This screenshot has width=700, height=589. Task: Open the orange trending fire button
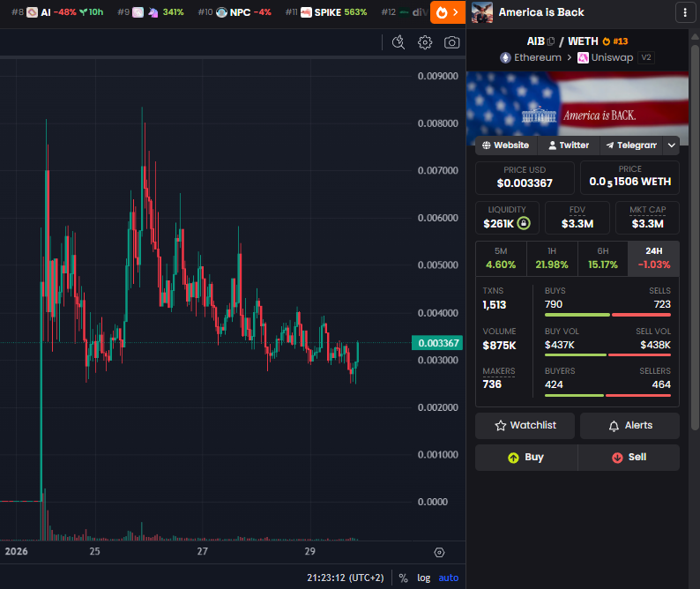tap(447, 12)
